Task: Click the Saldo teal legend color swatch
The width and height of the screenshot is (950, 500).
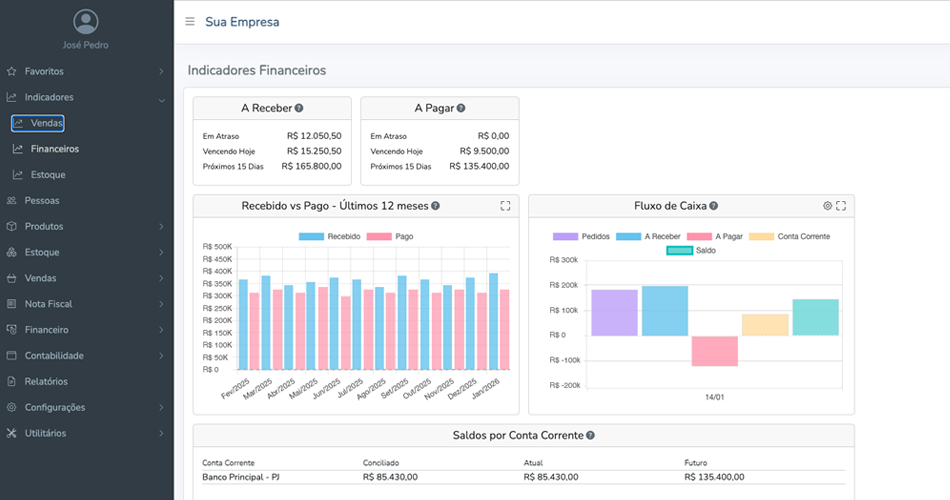Action: (678, 251)
